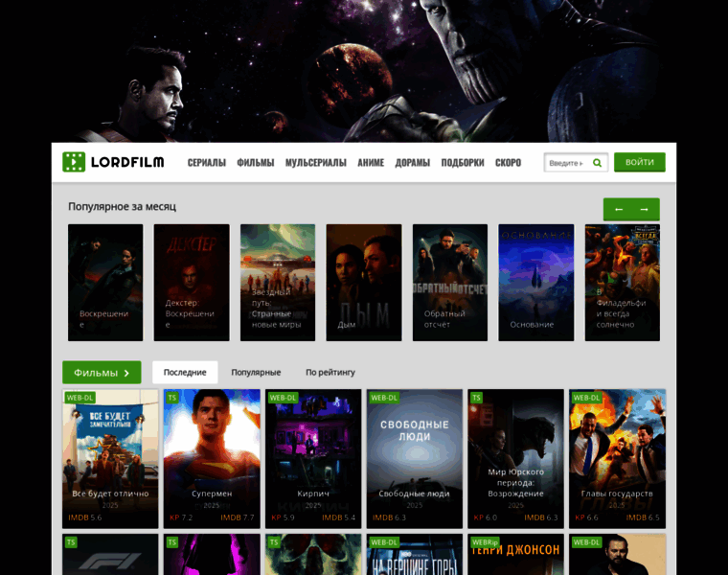Open the Генри Джонсон movie card
The height and width of the screenshot is (575, 728).
point(515,555)
